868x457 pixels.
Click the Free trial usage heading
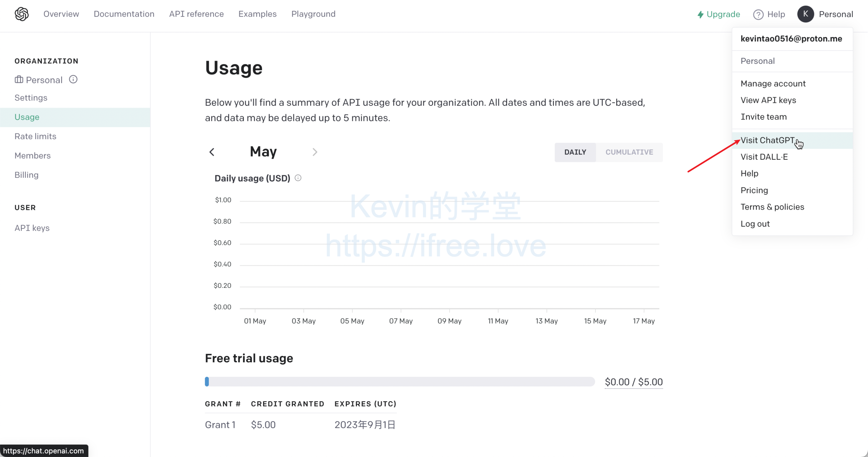click(x=249, y=358)
